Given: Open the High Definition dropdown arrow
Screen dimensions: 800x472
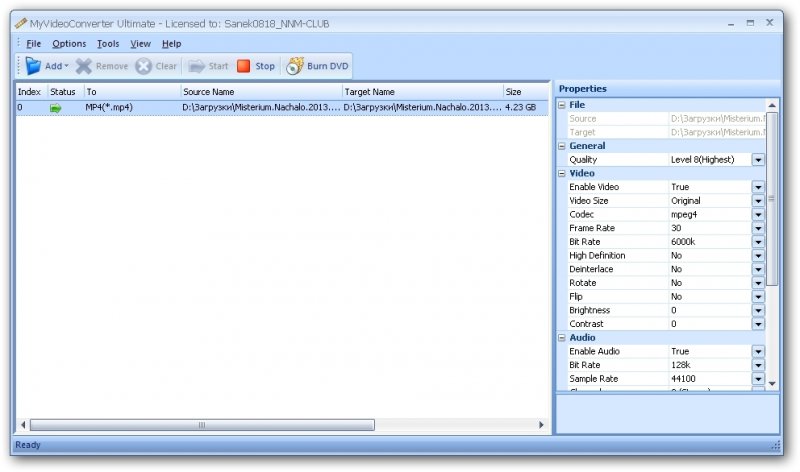Looking at the screenshot, I should point(758,256).
